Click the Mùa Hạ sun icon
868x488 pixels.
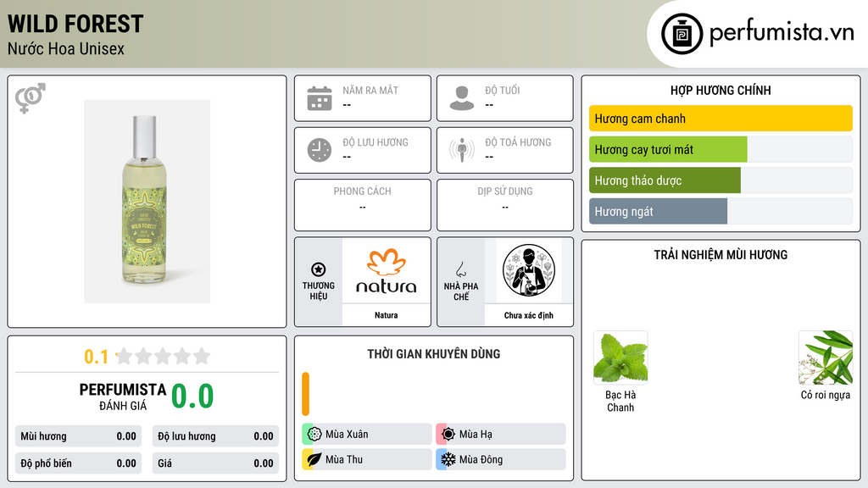pyautogui.click(x=448, y=435)
